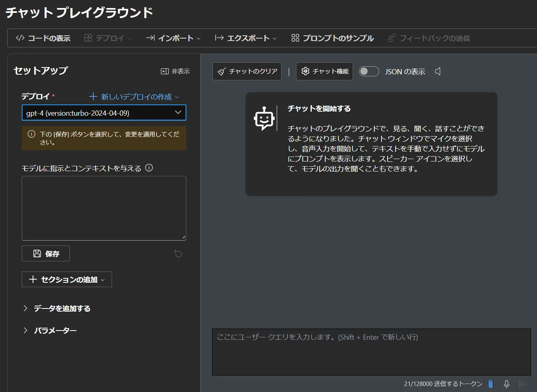
Task: Open the gpt-4 deployment dropdown
Action: pyautogui.click(x=104, y=113)
